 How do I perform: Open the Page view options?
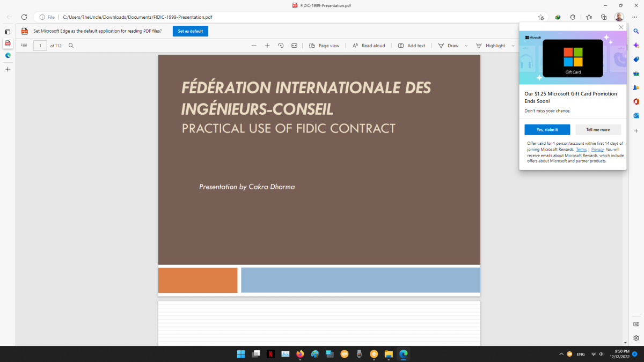[x=324, y=46]
